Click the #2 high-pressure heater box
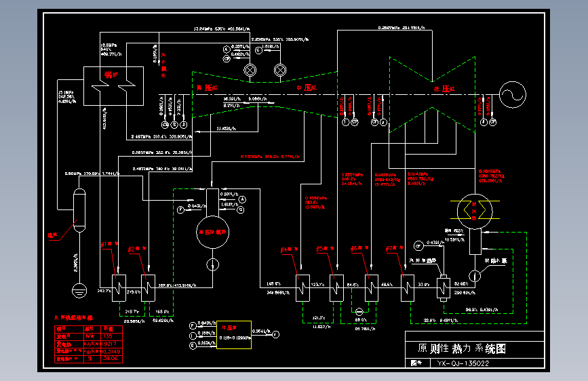 click(148, 288)
